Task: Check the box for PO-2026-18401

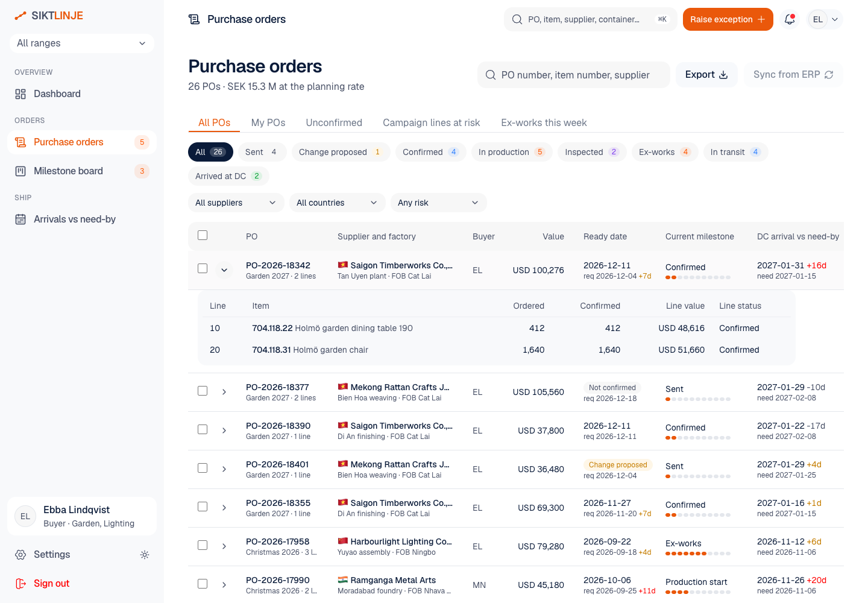Action: coord(203,468)
